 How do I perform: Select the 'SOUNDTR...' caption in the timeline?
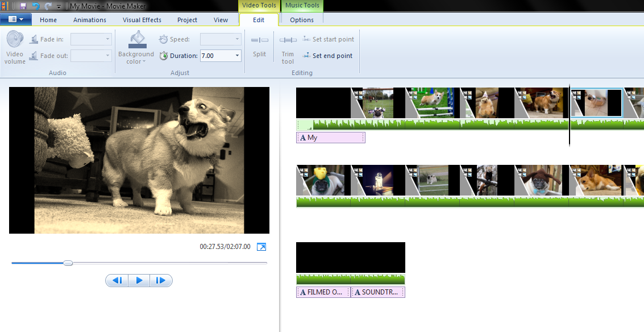(377, 292)
